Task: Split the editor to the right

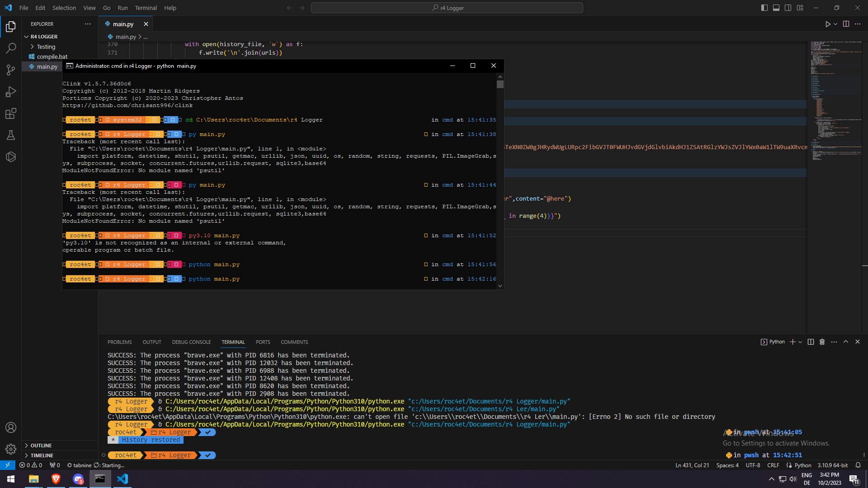Action: 846,24
